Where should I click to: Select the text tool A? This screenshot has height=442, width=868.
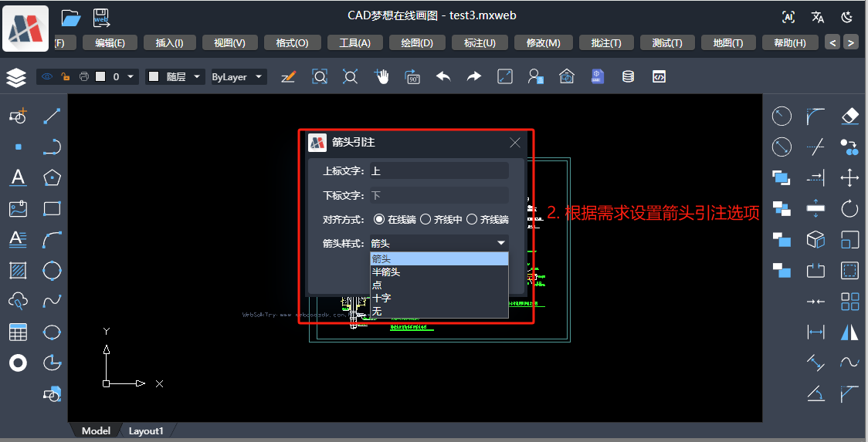pos(19,177)
